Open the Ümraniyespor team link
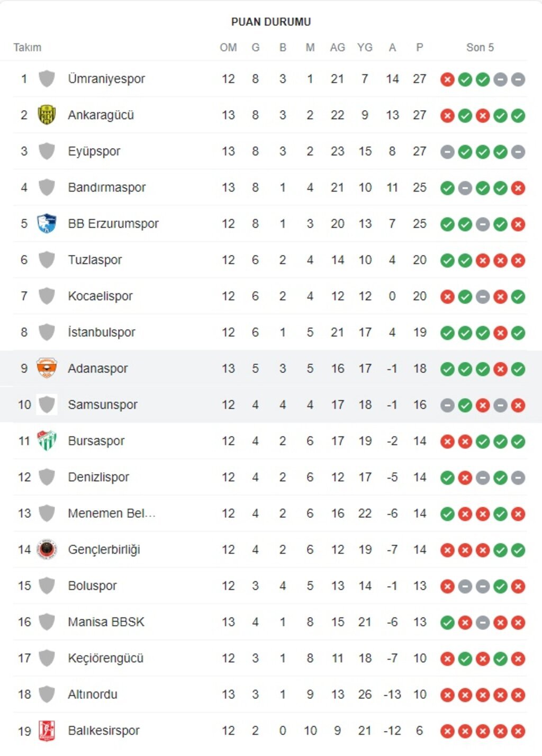The image size is (542, 756). point(106,79)
